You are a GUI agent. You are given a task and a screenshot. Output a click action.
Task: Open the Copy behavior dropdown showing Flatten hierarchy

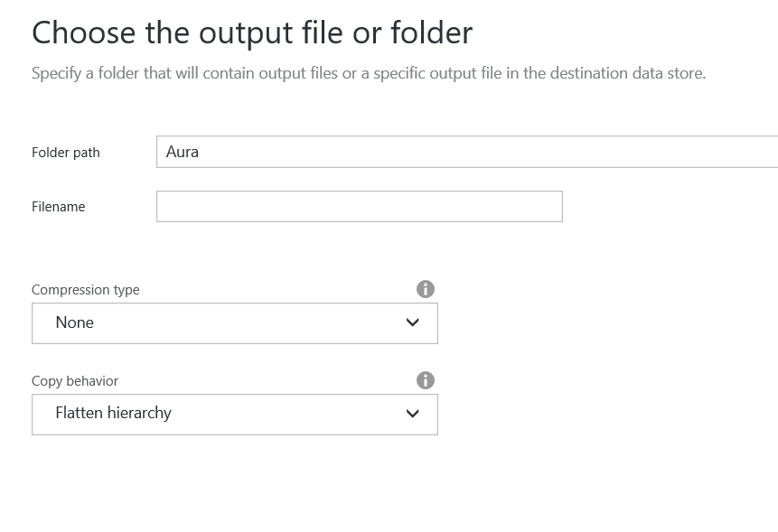point(235,415)
